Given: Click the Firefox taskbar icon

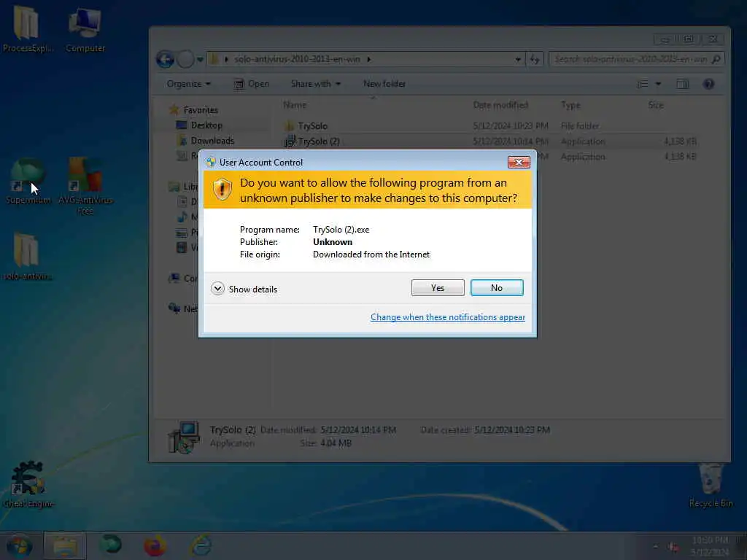Looking at the screenshot, I should tap(155, 545).
